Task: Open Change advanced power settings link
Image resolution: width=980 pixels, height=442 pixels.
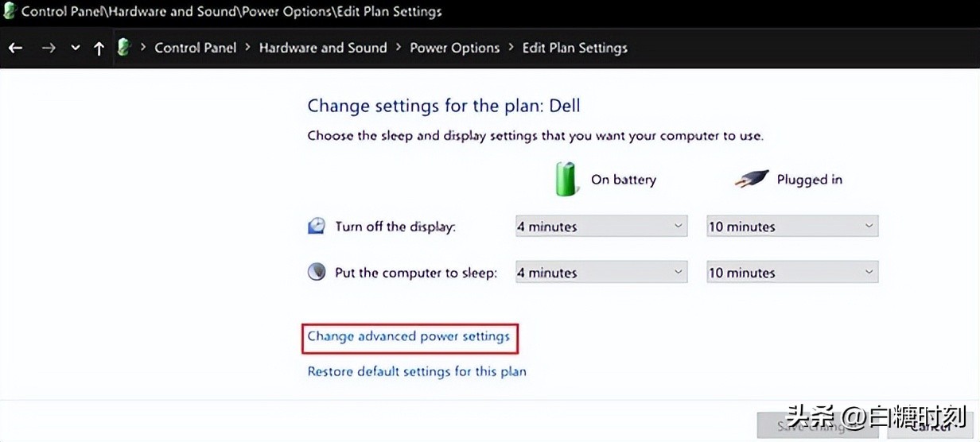Action: pyautogui.click(x=408, y=336)
